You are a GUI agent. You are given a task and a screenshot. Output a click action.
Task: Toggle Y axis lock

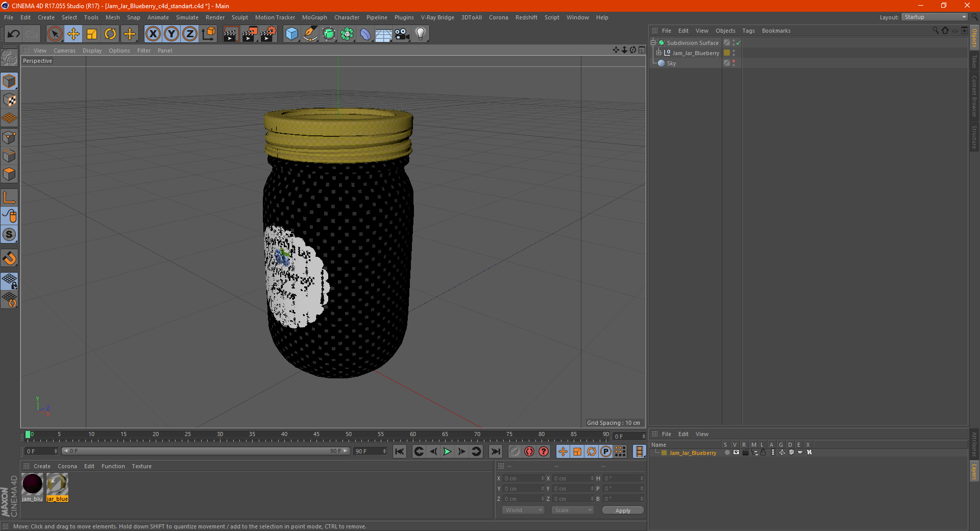171,34
